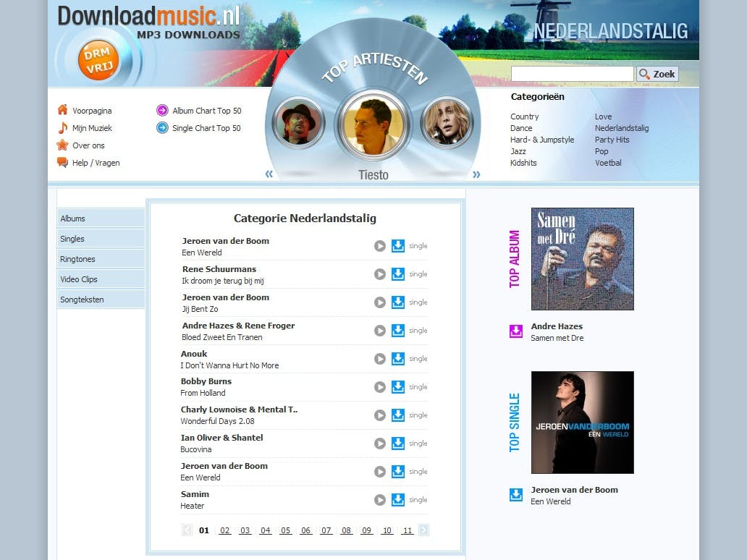Open Jeroen van der Boom single cover
The height and width of the screenshot is (560, 747).
(582, 423)
